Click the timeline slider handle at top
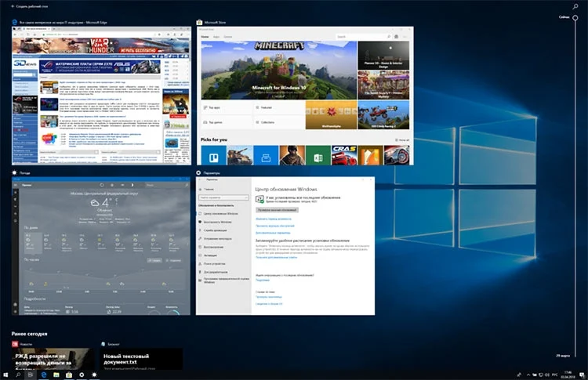 click(x=575, y=17)
